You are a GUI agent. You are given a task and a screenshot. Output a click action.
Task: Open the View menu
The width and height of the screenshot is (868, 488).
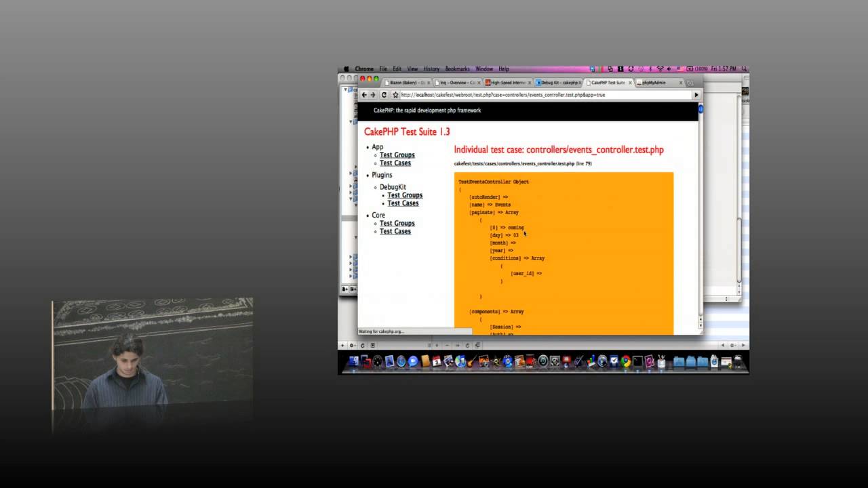[412, 69]
